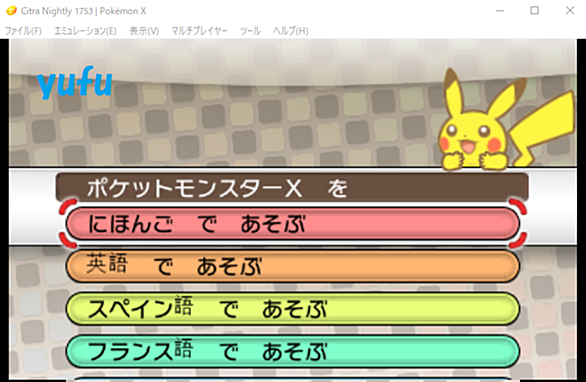Maximize the Citra window

click(x=534, y=11)
